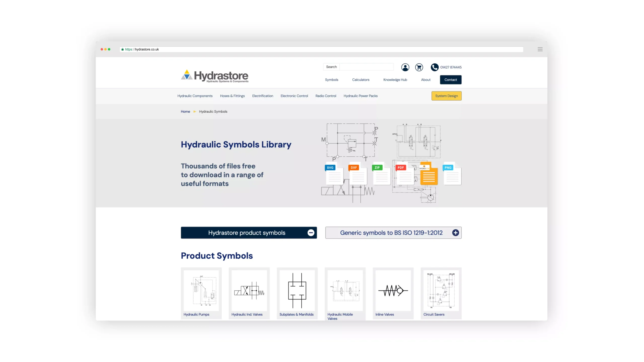The width and height of the screenshot is (644, 362).
Task: Open the Subplates & Manifolds thumbnail
Action: pos(297,290)
